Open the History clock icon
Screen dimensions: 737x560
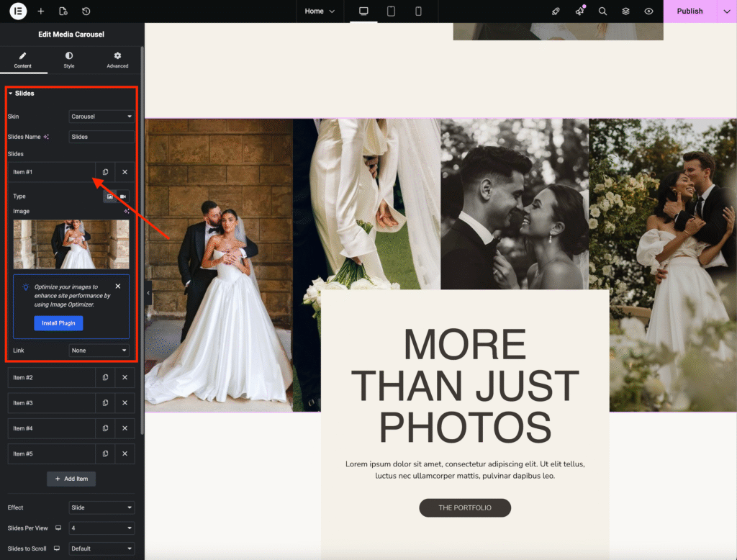tap(86, 12)
